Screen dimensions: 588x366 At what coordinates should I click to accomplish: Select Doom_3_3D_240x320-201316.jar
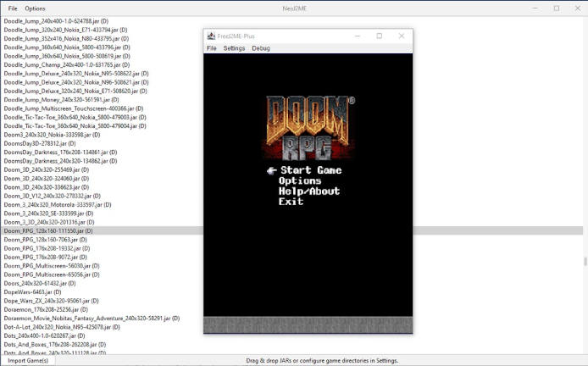[49, 222]
